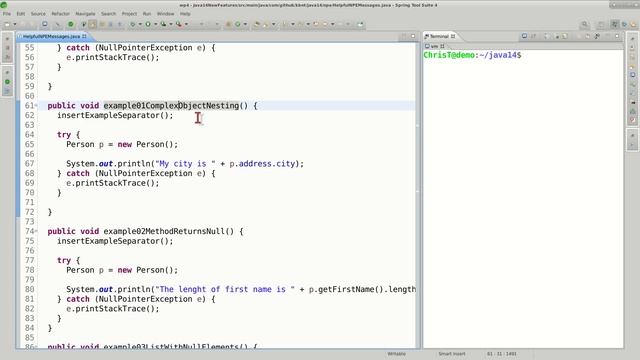The height and width of the screenshot is (360, 640).
Task: Open the Run menu
Action: pos(147,14)
